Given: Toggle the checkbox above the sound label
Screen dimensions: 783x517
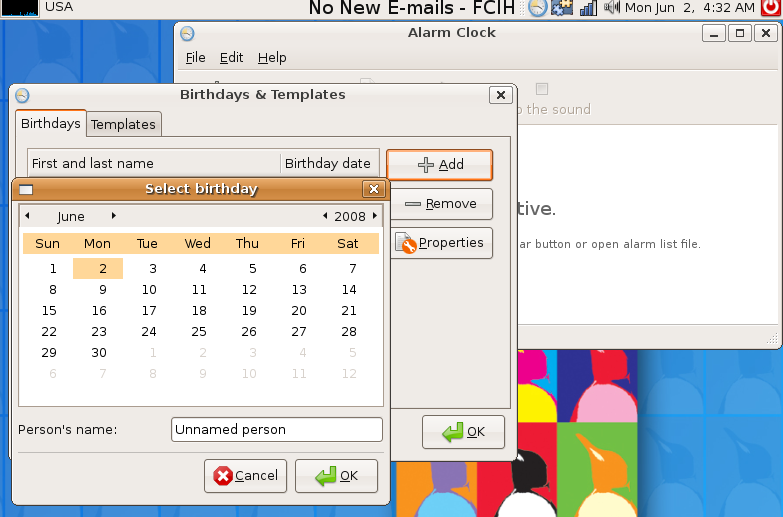Looking at the screenshot, I should (542, 89).
